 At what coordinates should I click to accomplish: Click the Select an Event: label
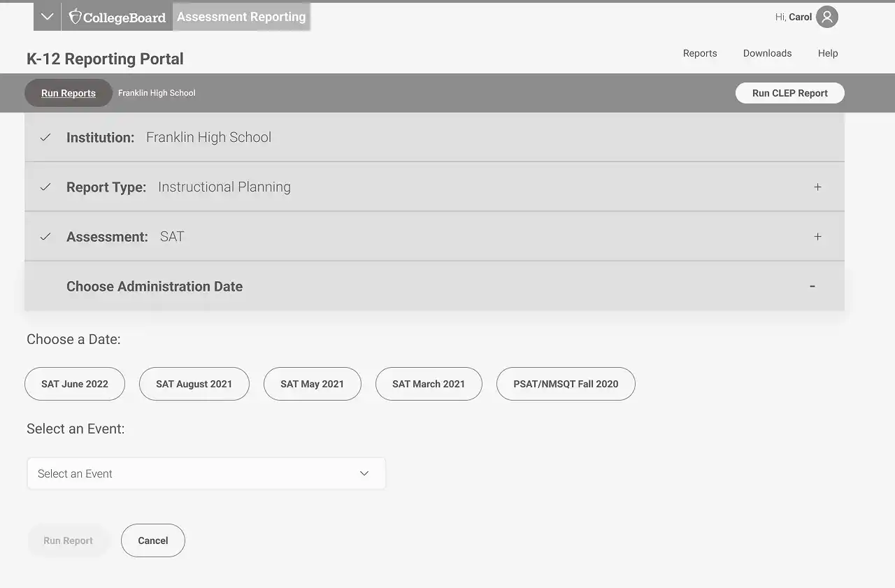[x=76, y=429]
